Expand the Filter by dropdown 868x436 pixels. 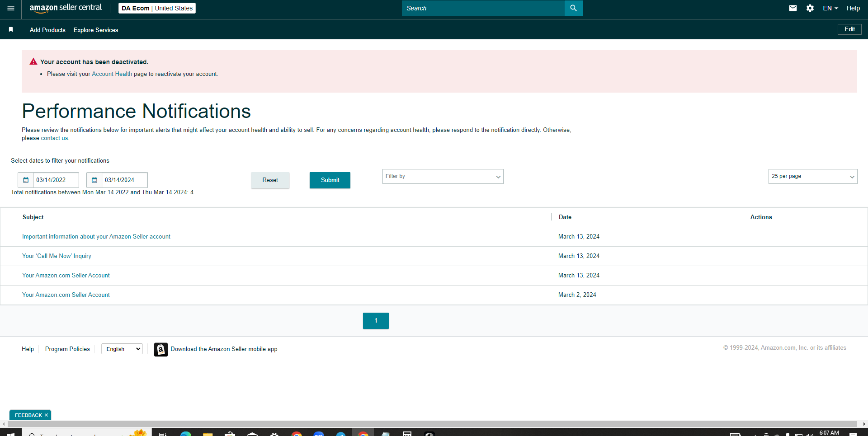443,176
